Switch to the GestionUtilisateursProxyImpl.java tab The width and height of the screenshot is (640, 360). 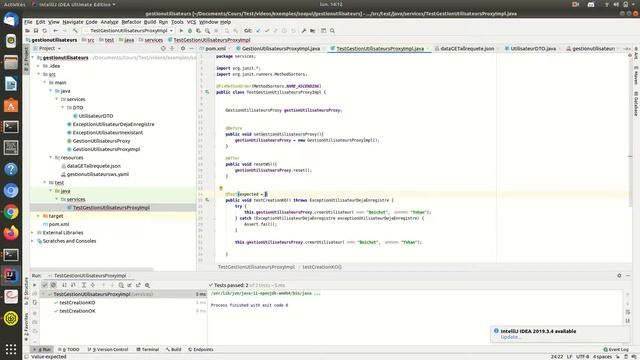click(x=280, y=49)
